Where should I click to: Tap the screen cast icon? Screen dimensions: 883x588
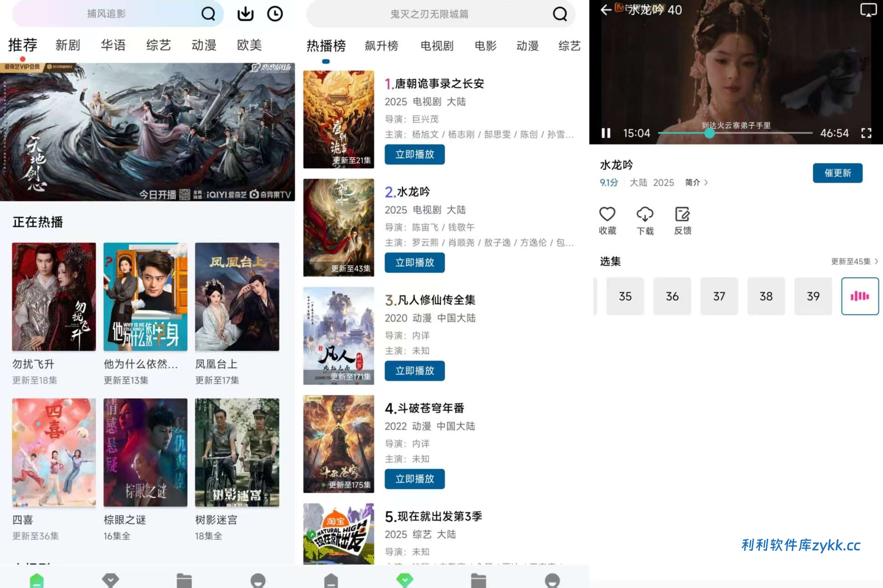click(868, 10)
